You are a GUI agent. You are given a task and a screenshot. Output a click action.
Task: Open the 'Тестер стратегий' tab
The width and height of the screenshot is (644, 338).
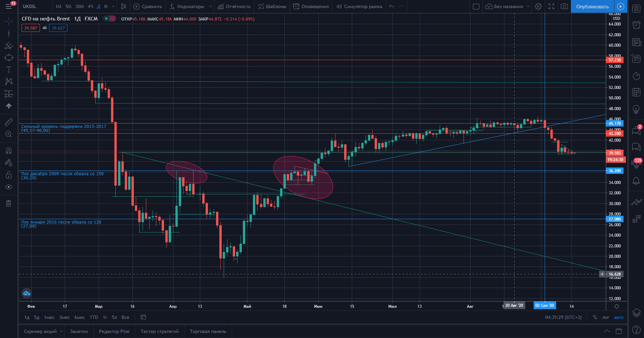[x=160, y=331]
